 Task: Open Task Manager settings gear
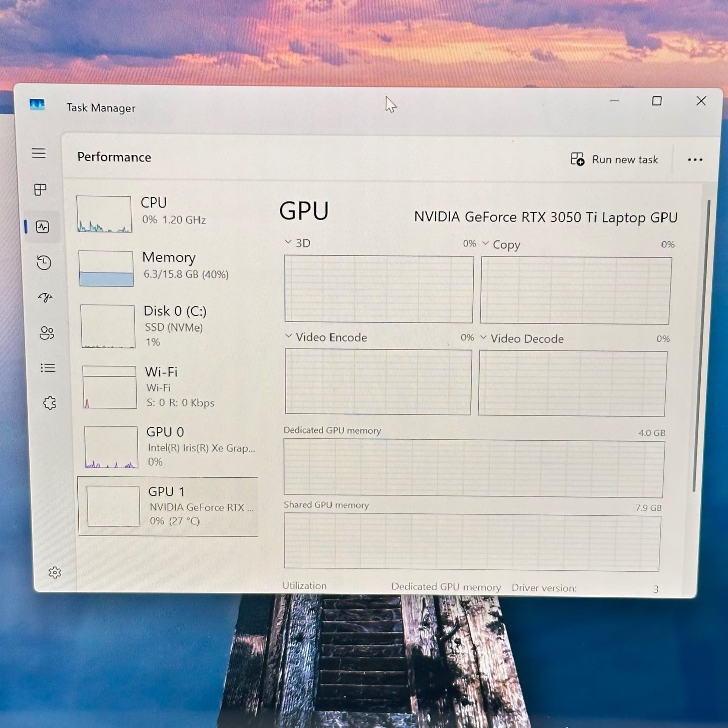pyautogui.click(x=55, y=573)
